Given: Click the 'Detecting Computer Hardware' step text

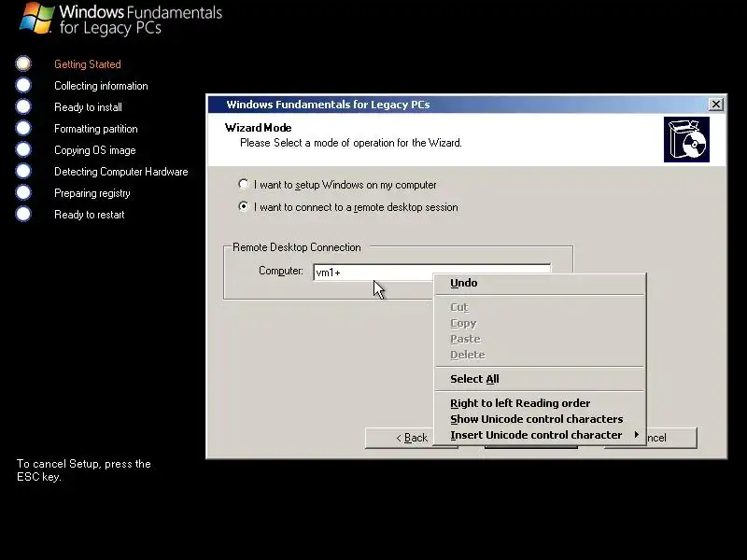Looking at the screenshot, I should pyautogui.click(x=121, y=172).
